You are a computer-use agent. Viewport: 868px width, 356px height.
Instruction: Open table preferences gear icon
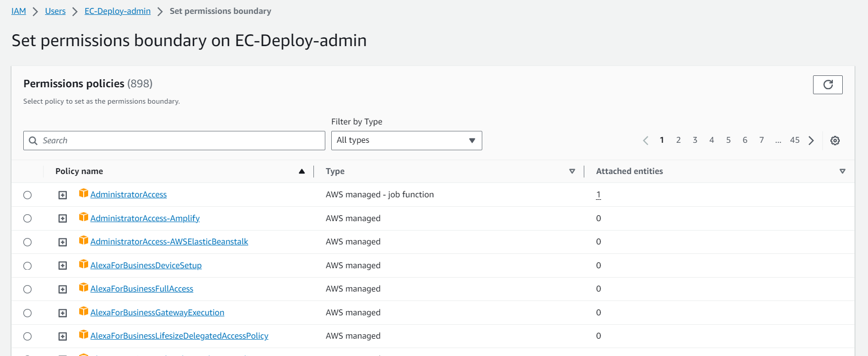point(835,141)
